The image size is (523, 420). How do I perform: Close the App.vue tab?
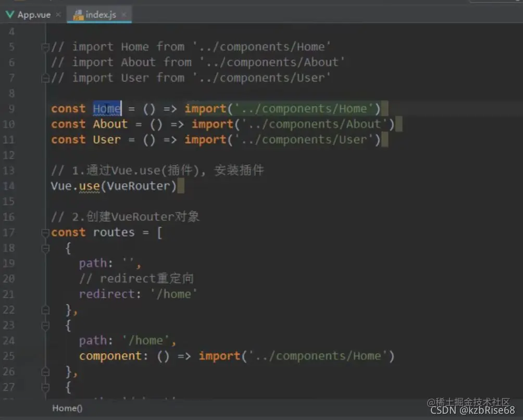58,15
